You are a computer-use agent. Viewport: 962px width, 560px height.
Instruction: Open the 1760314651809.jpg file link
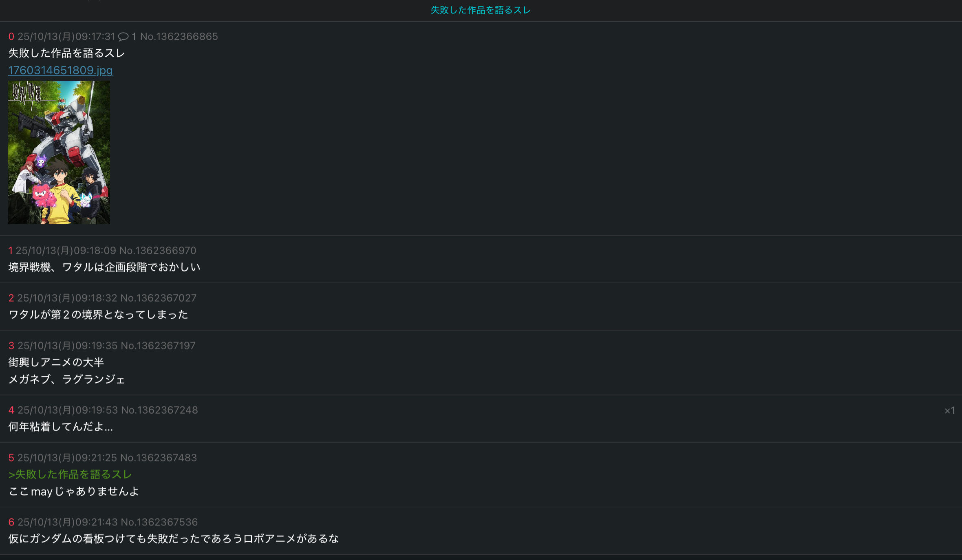pos(60,70)
